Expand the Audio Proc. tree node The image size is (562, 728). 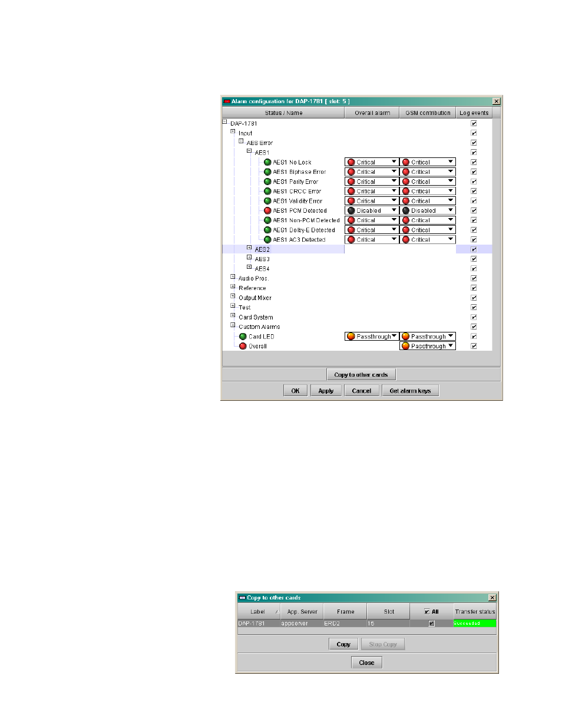click(233, 276)
